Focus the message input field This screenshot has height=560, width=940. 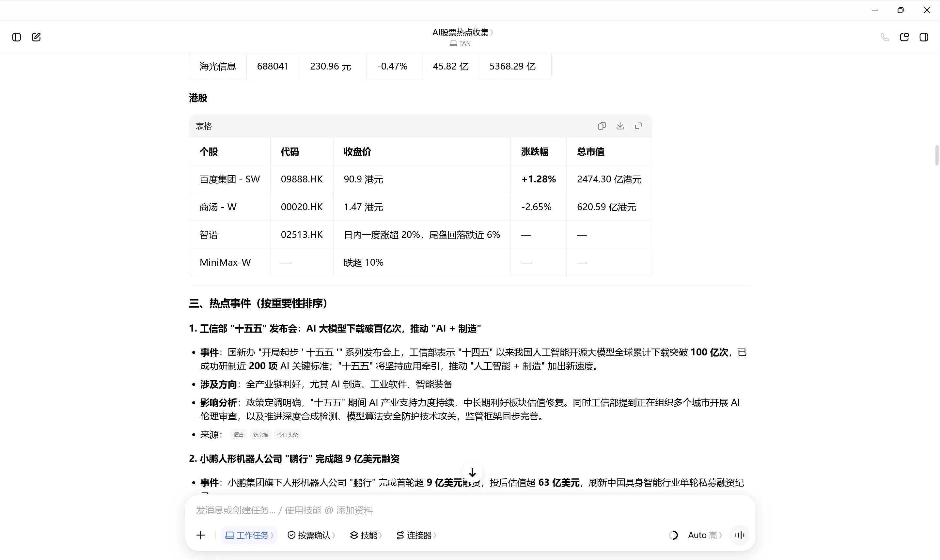pyautogui.click(x=470, y=510)
